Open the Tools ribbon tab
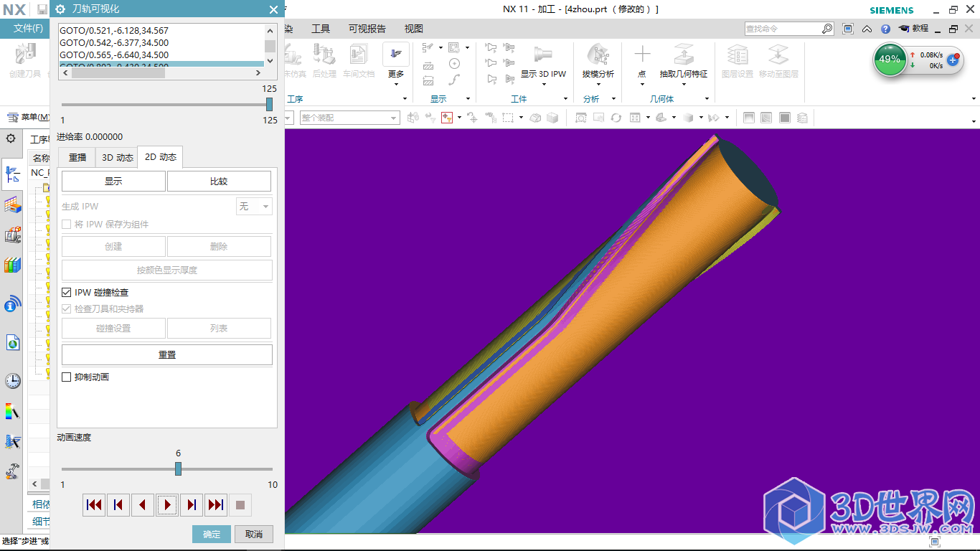The image size is (980, 551). click(320, 29)
